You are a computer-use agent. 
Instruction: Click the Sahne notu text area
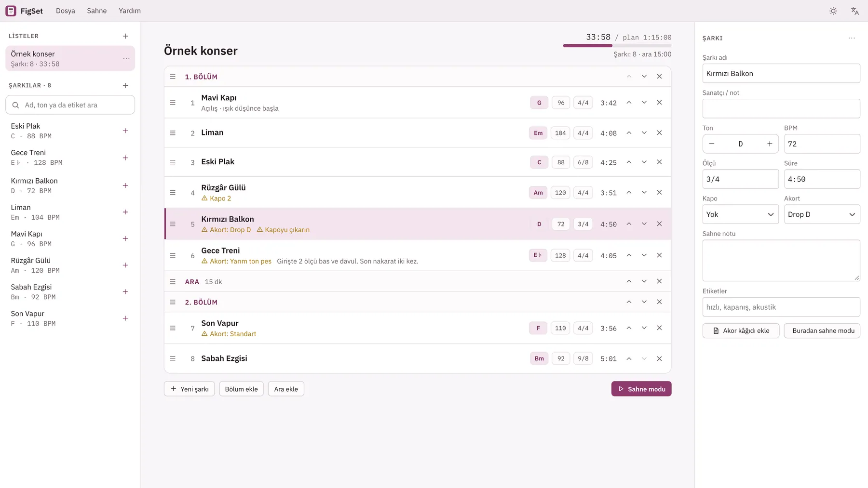[781, 261]
